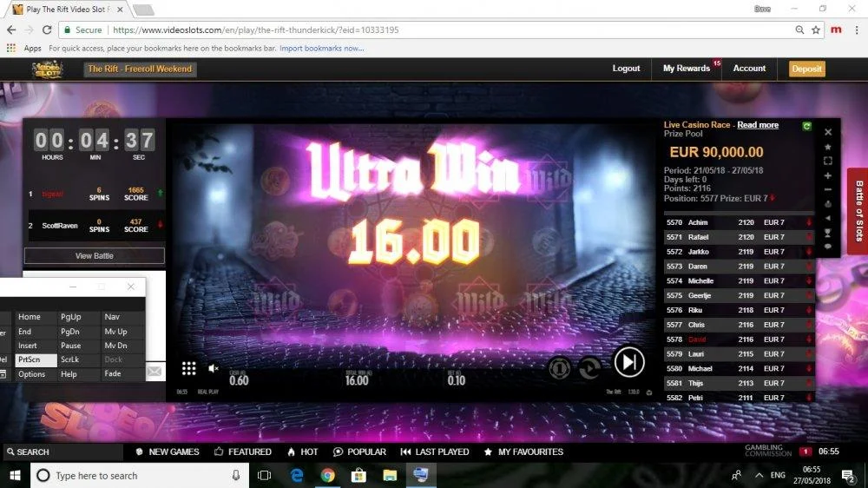Open My Rewards menu
The height and width of the screenshot is (488, 868).
tap(687, 68)
